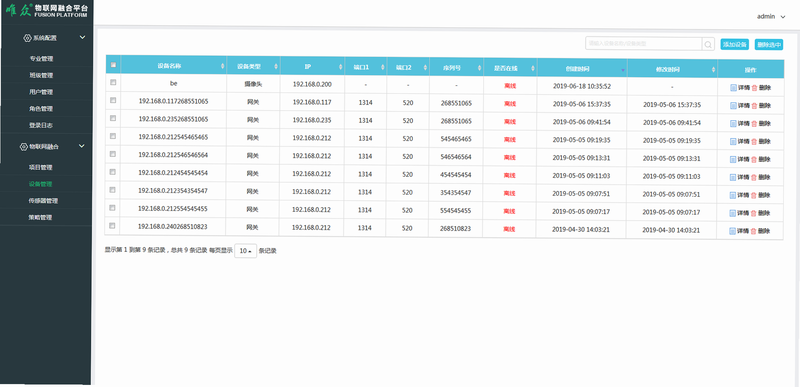The image size is (800, 387).
Task: Collapse the 系统配置 menu chevron
Action: [82, 38]
